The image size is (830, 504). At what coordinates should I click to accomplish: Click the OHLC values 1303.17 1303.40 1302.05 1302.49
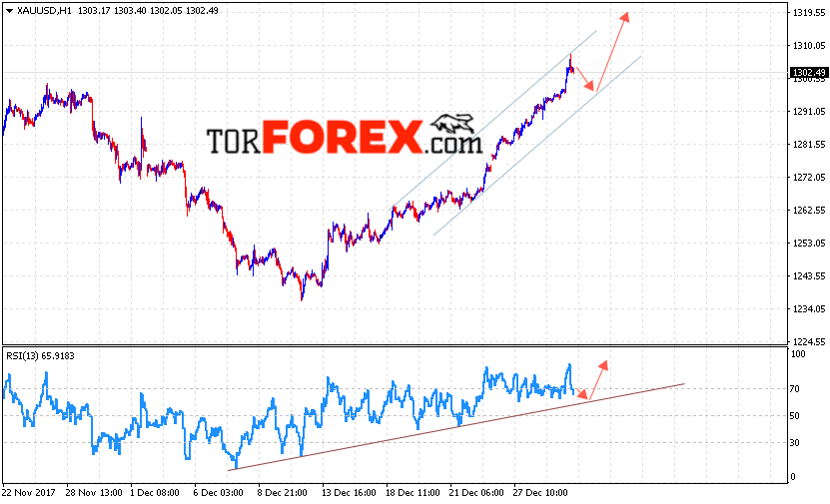click(x=148, y=11)
